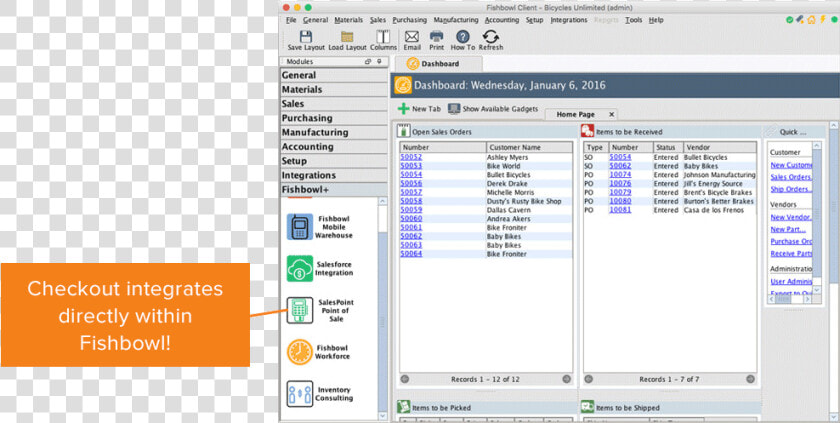Select vendor Johnson Manufacturing cell

[719, 175]
